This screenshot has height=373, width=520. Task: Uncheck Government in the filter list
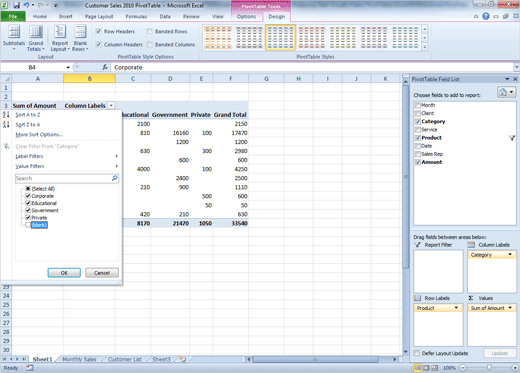click(28, 210)
